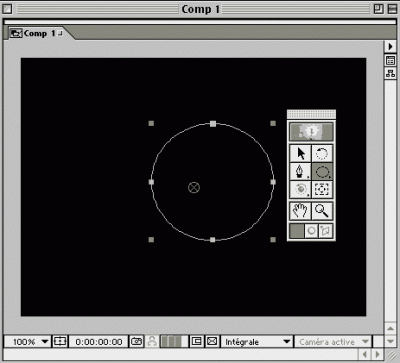400x363 pixels.
Task: Click the horizontal scrollbar left arrow
Action: coord(365,354)
